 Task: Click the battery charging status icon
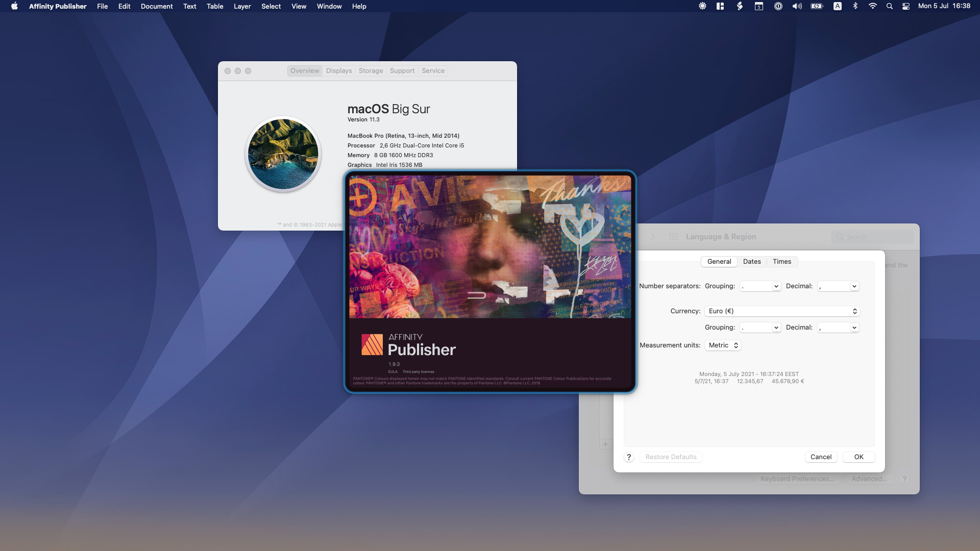(817, 6)
